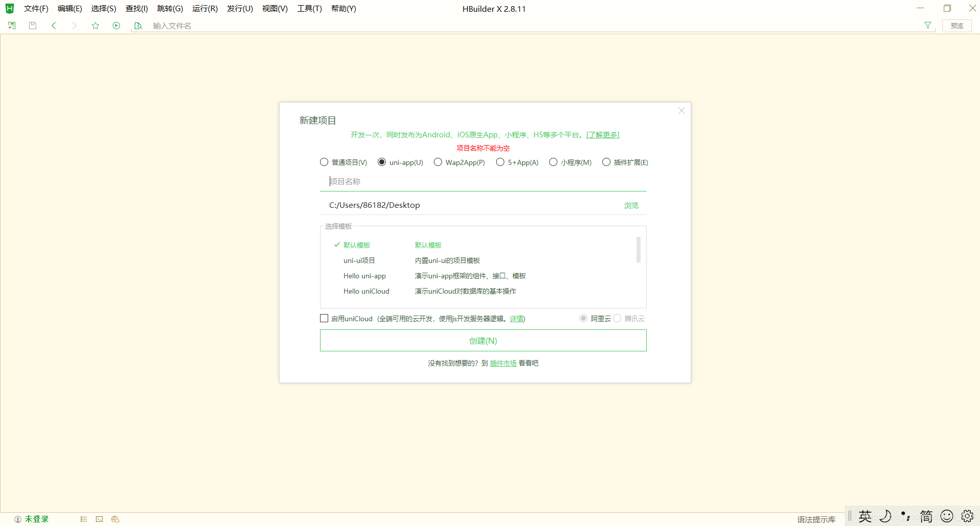Click the outline list icon in status bar

(83, 519)
